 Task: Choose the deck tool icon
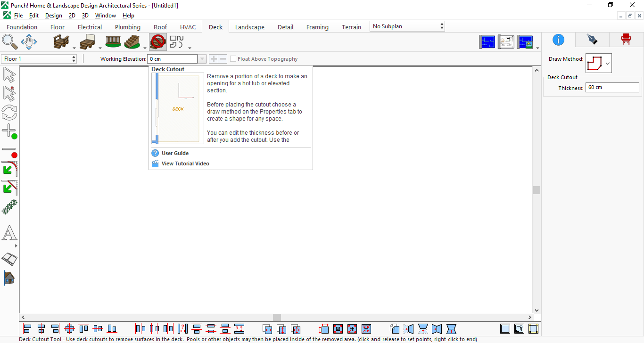coord(61,42)
